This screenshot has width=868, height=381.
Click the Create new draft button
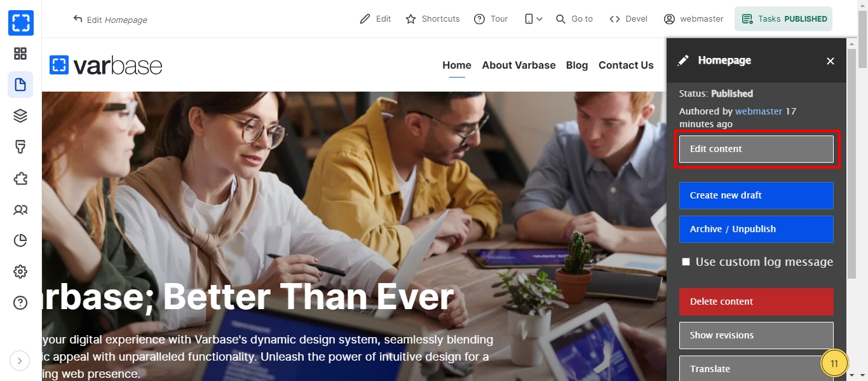point(756,195)
